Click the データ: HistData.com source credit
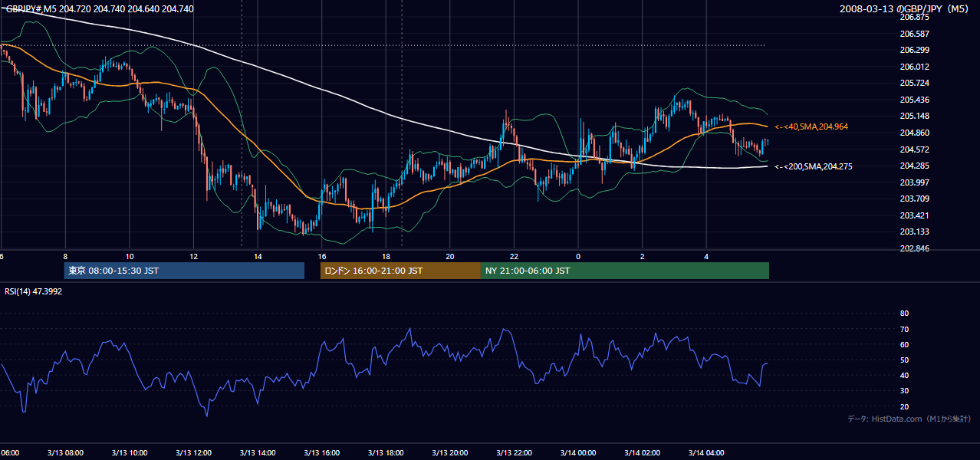Screen dimensions: 980x460 pos(909,419)
